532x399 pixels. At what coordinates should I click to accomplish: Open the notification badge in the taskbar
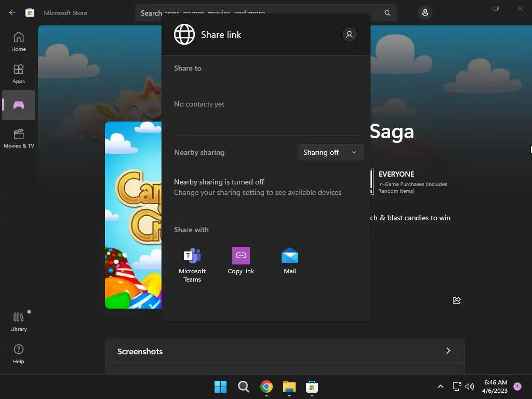coord(517,387)
